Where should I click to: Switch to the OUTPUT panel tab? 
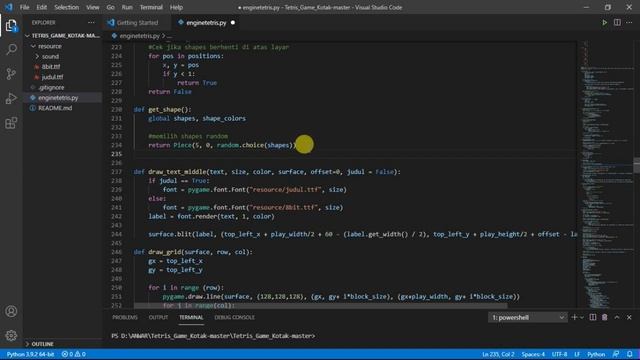coord(158,317)
